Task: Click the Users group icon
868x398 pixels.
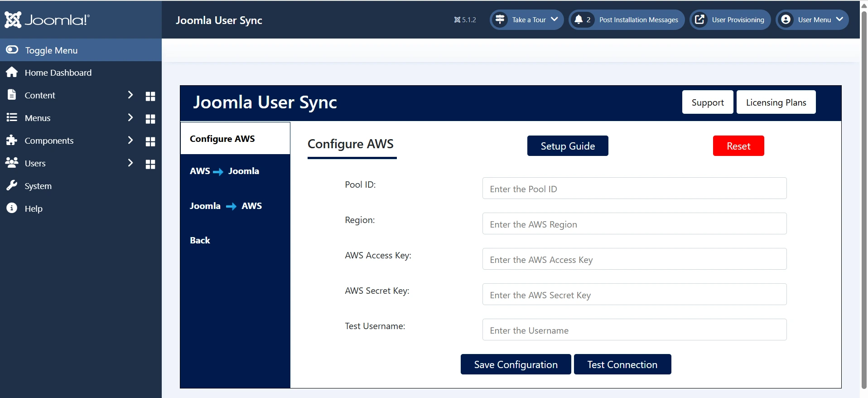Action: (x=12, y=162)
